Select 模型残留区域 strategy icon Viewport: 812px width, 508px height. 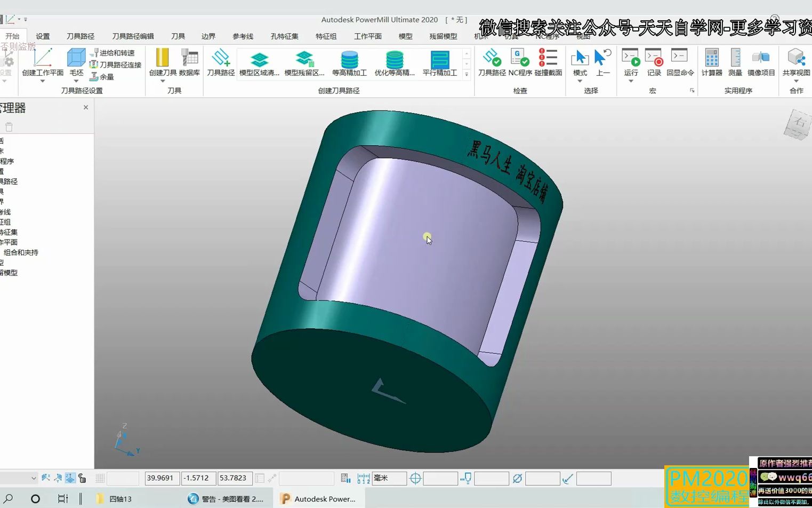click(304, 59)
